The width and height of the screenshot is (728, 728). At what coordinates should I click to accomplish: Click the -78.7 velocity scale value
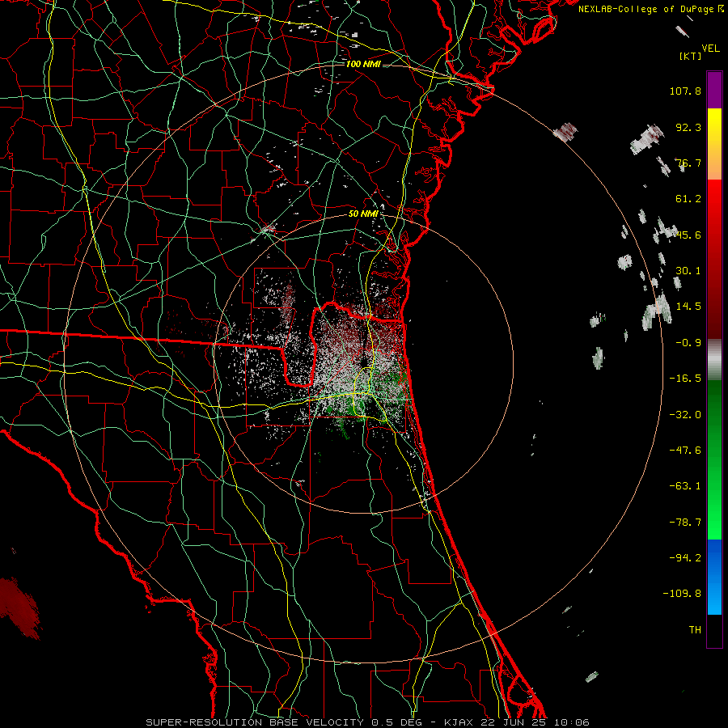point(685,523)
